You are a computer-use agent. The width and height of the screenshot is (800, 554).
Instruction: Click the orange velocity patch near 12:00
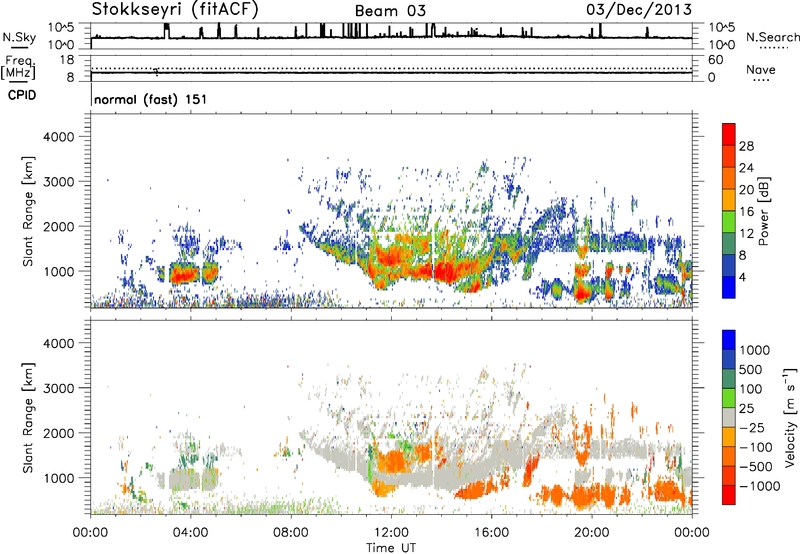click(x=393, y=462)
